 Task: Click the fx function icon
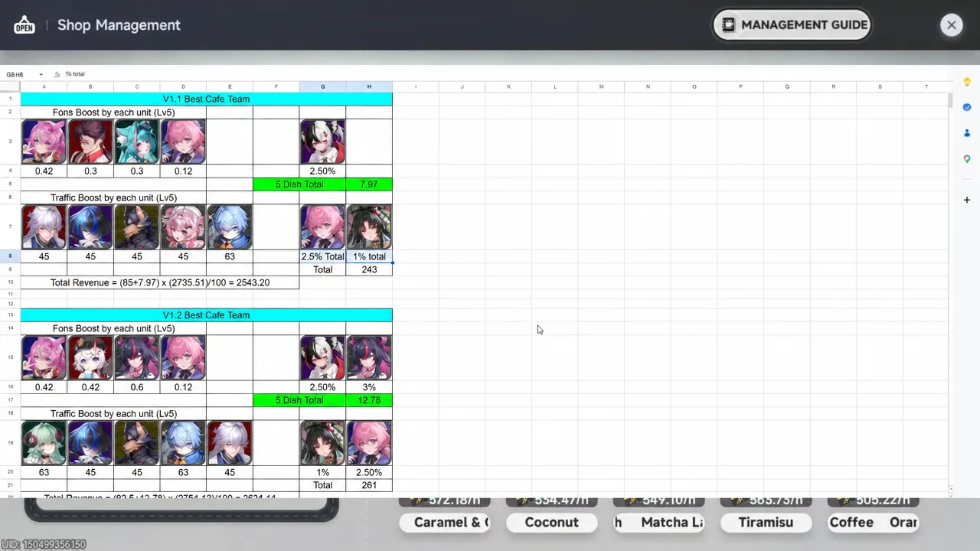pos(57,74)
